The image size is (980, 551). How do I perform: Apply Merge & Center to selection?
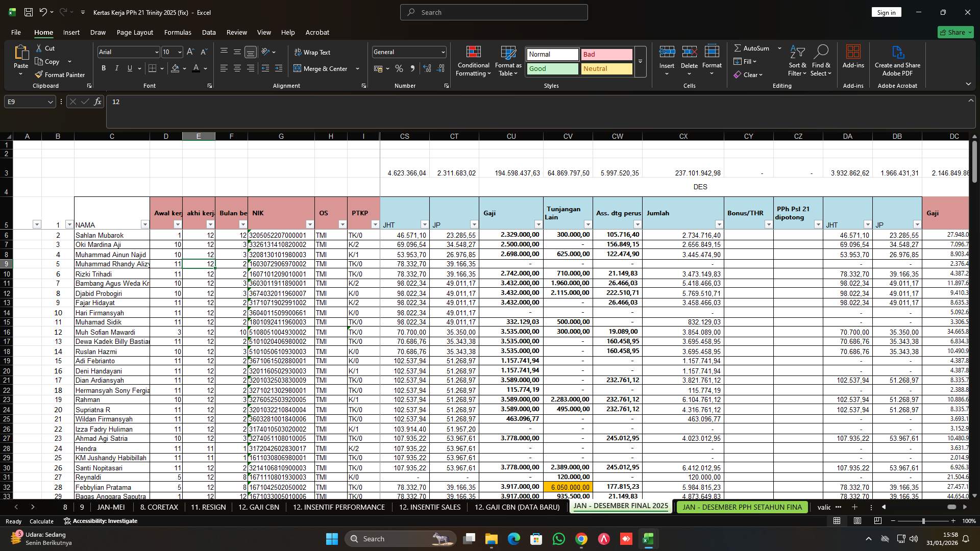[x=323, y=68]
